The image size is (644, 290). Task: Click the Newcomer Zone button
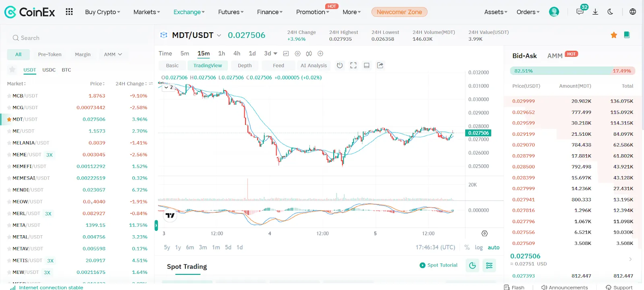399,12
